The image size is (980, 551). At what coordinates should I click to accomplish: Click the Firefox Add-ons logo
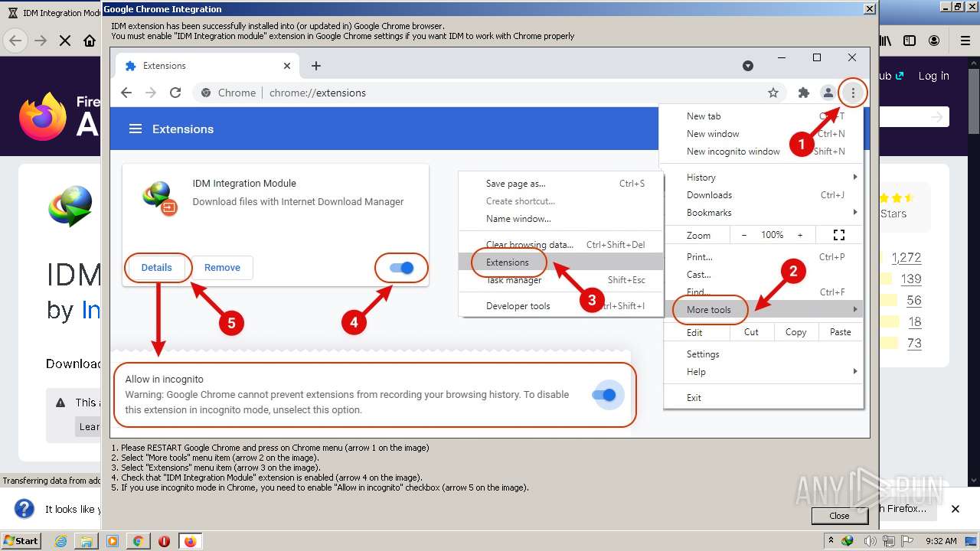click(43, 116)
